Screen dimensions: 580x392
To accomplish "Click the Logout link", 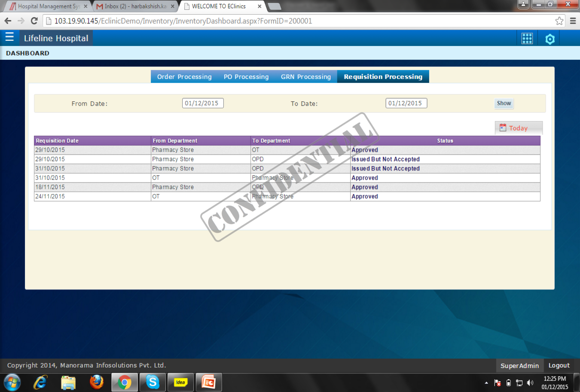I will [559, 365].
